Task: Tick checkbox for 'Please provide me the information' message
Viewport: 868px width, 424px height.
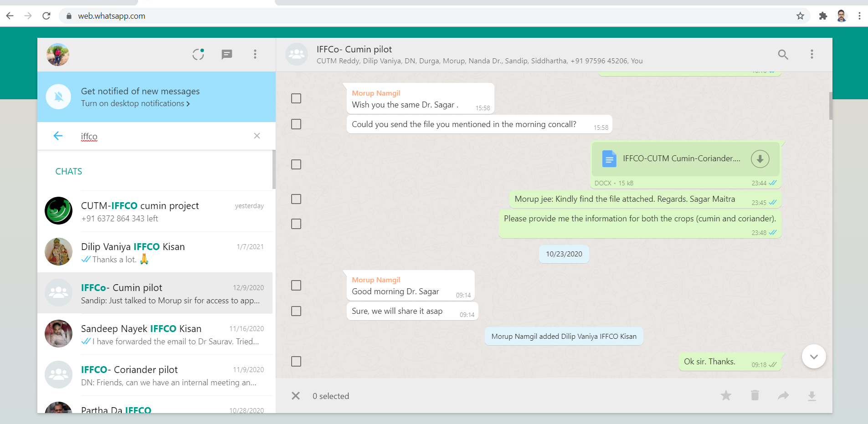Action: pyautogui.click(x=296, y=224)
